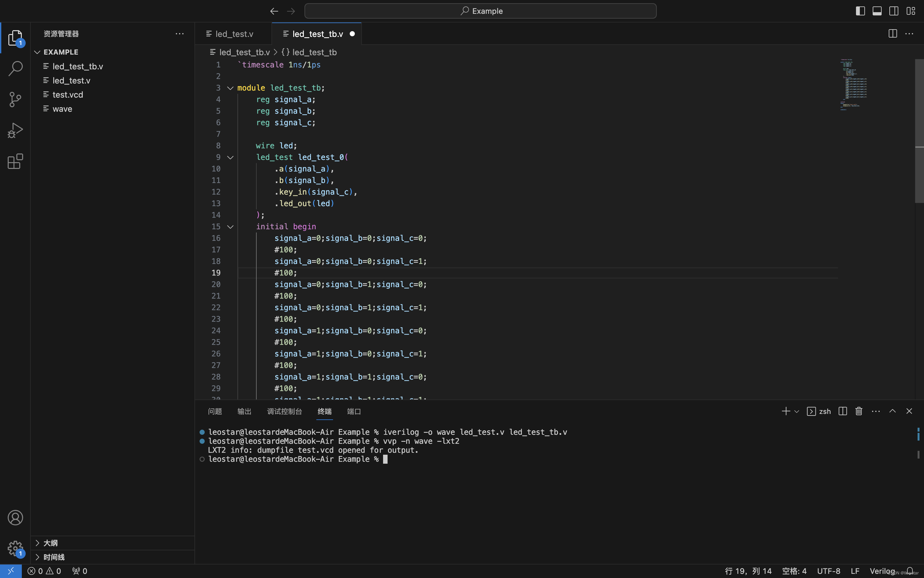Open the Explorer view in activity bar
Viewport: 924px width, 578px height.
point(15,38)
